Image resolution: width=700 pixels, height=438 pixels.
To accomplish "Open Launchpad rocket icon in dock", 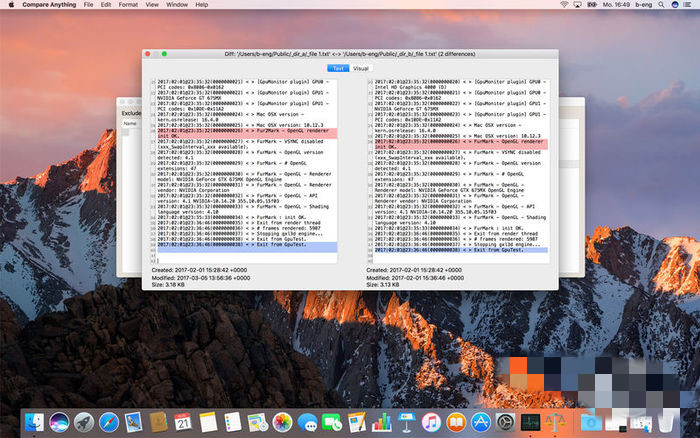I will pyautogui.click(x=84, y=423).
